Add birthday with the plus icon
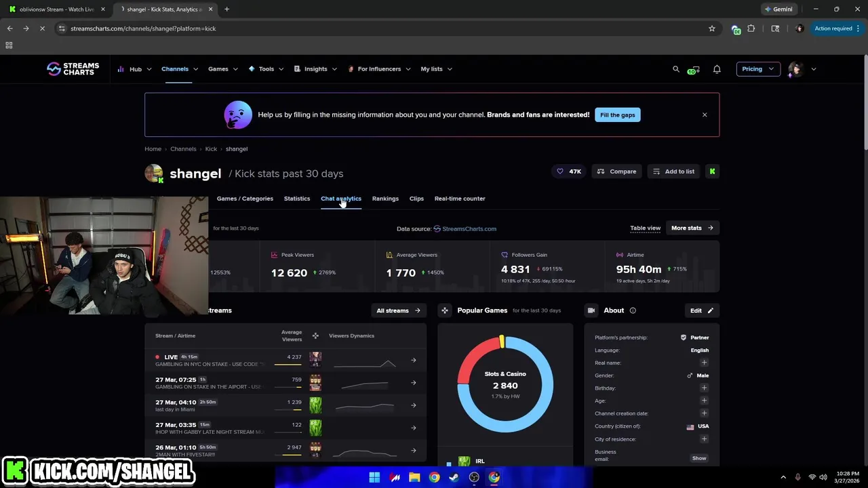The image size is (868, 488). 704,388
